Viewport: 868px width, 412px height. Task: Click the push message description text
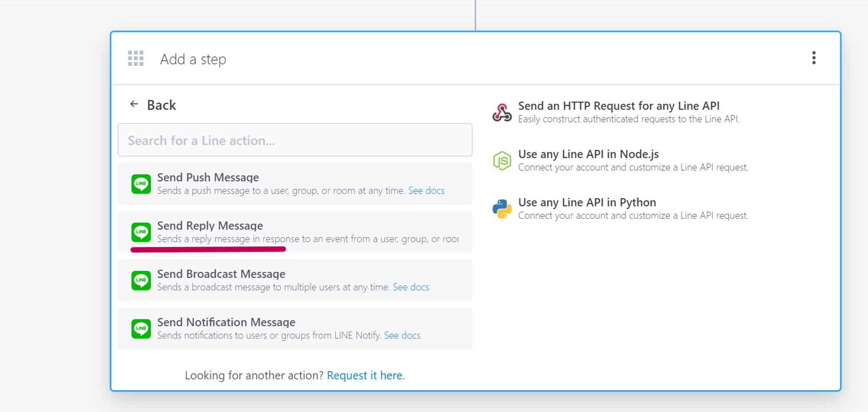(281, 191)
